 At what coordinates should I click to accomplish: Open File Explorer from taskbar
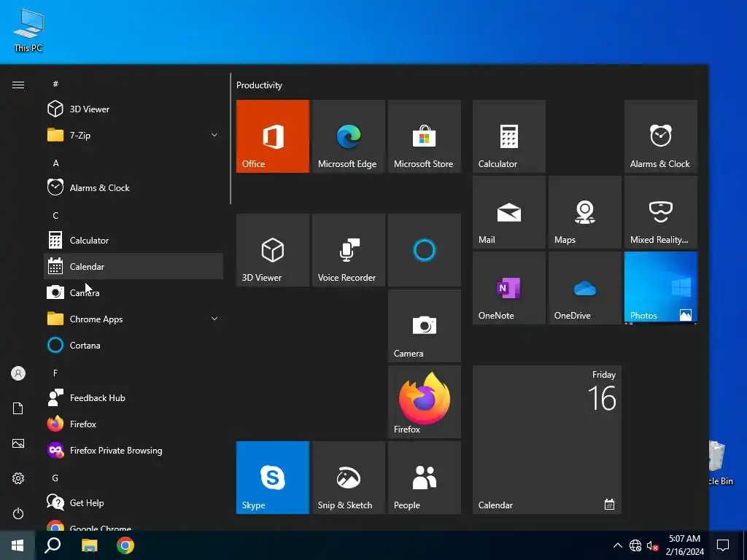(x=89, y=545)
